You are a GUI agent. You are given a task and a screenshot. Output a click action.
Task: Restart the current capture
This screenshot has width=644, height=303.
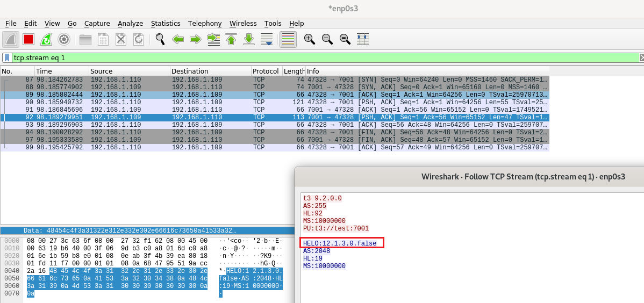[x=46, y=39]
